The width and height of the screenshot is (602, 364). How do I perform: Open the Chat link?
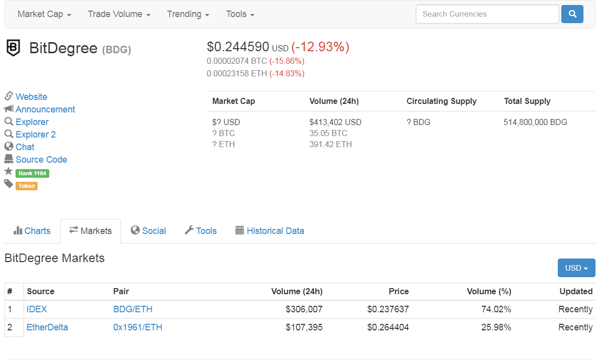click(x=25, y=147)
